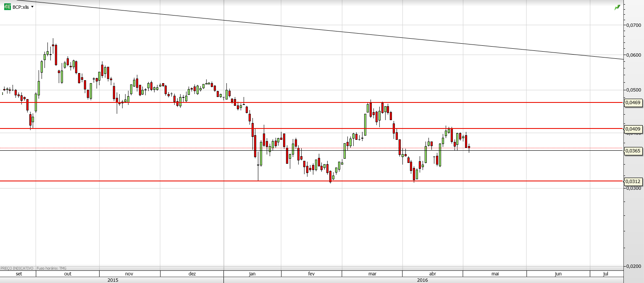Click the 'abr' month on time axis
The height and width of the screenshot is (283, 644).
[433, 274]
